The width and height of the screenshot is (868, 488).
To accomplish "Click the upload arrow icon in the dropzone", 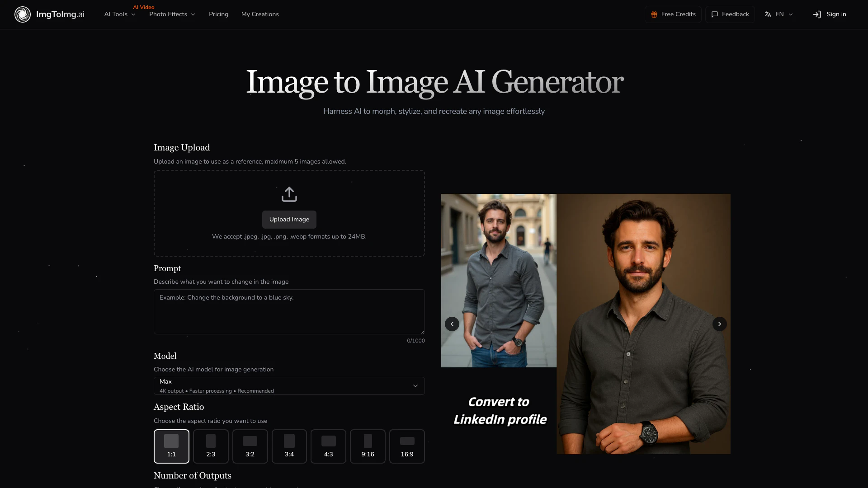I will [x=289, y=194].
